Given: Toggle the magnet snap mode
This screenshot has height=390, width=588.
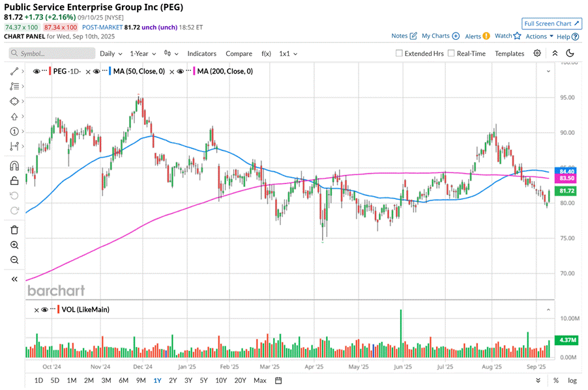Looking at the screenshot, I should tap(14, 165).
